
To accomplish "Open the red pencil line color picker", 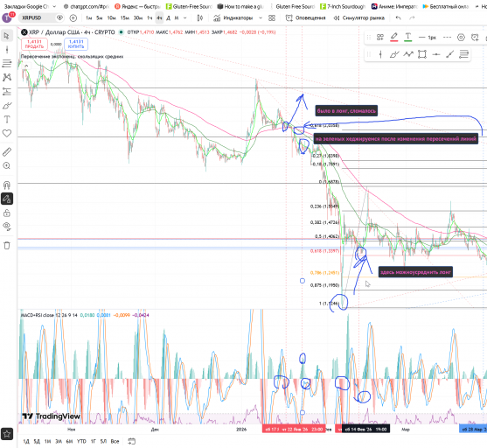I will [393, 38].
